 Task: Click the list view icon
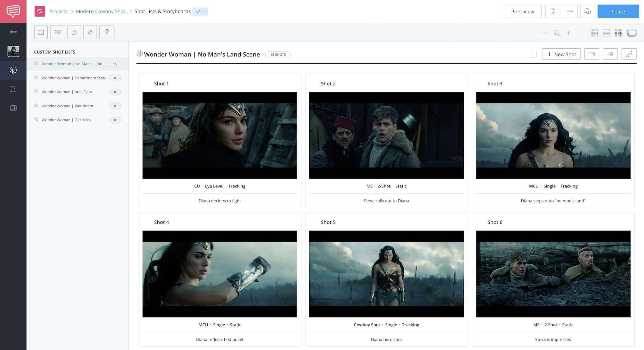click(606, 33)
